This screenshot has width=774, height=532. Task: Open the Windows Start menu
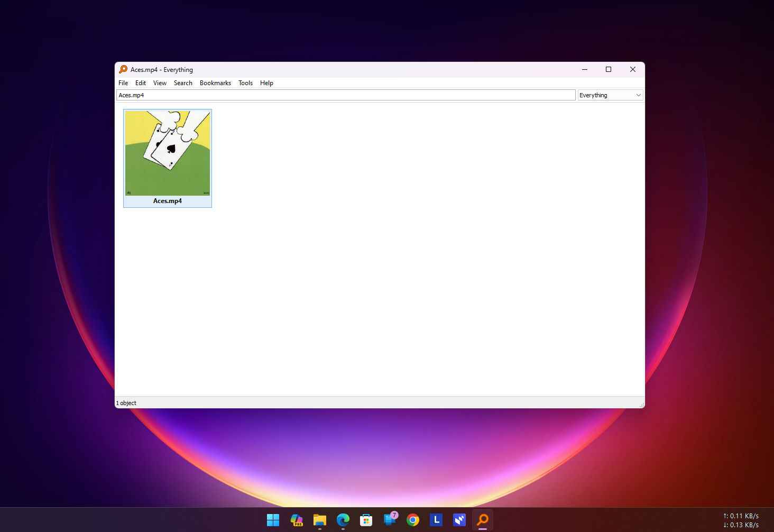point(273,520)
